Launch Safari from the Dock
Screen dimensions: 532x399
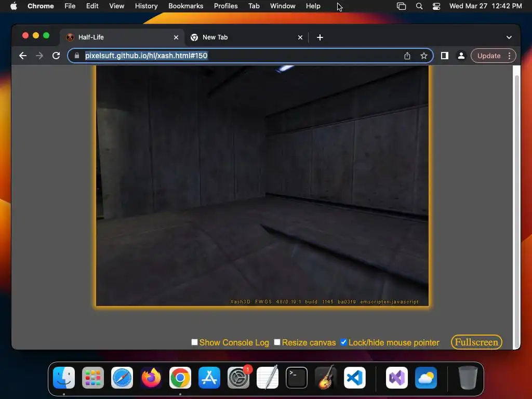coord(122,378)
